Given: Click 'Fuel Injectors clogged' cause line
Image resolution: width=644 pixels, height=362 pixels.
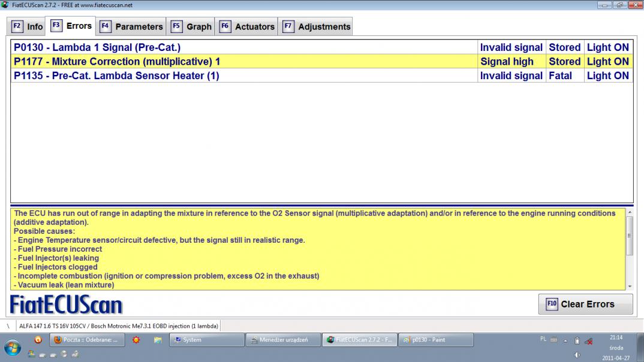Looking at the screenshot, I should click(x=55, y=267).
